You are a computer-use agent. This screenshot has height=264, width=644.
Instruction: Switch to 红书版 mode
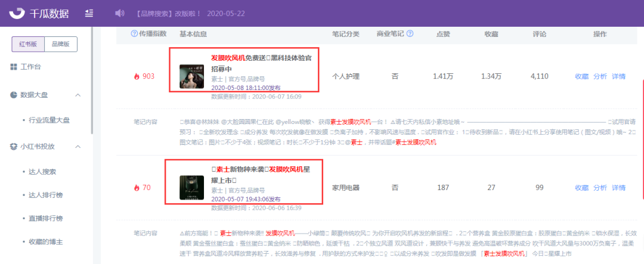(x=28, y=44)
